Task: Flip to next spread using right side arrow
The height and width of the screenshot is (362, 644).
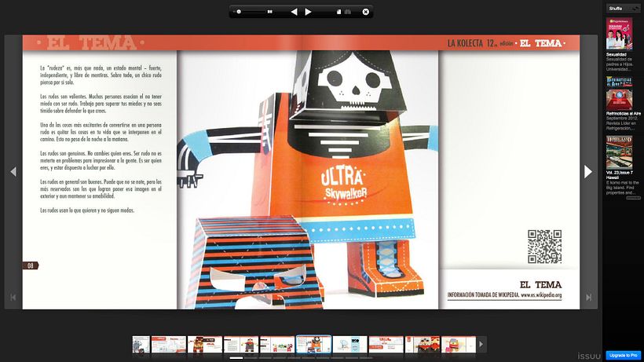Action: tap(588, 171)
